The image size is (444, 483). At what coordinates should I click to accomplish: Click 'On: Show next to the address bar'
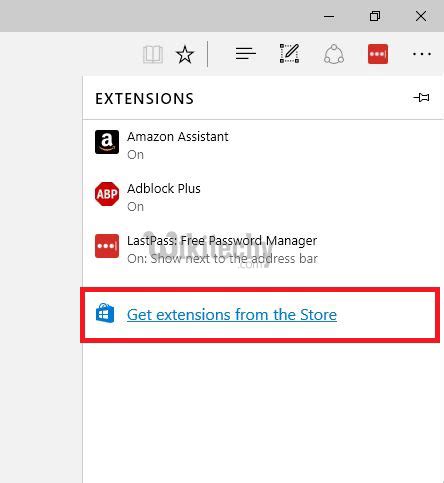pyautogui.click(x=222, y=259)
